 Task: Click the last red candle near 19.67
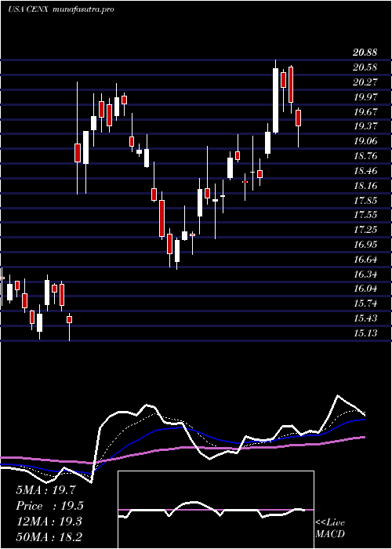tap(299, 118)
